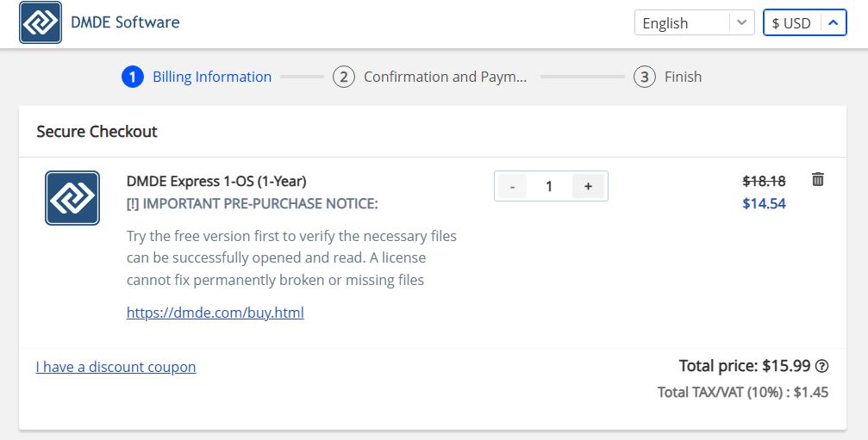Viewport: 868px width, 440px height.
Task: Click the crossed-out $18.18 price
Action: tap(764, 181)
